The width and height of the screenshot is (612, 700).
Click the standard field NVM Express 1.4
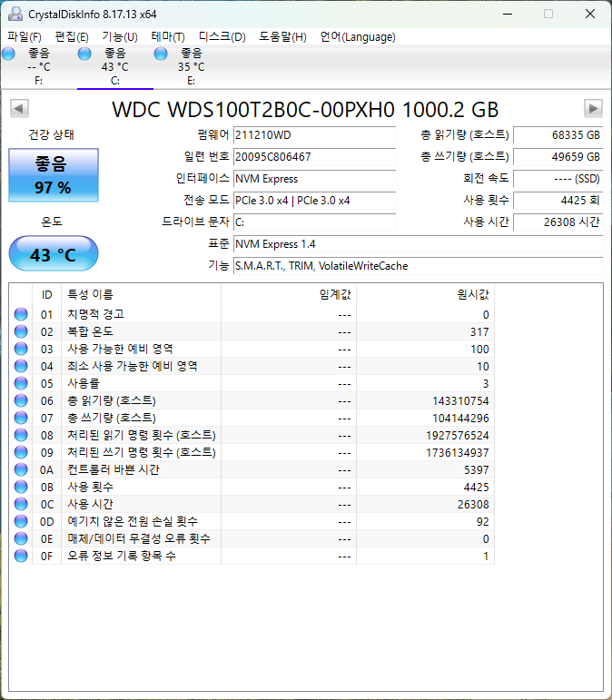coord(419,244)
